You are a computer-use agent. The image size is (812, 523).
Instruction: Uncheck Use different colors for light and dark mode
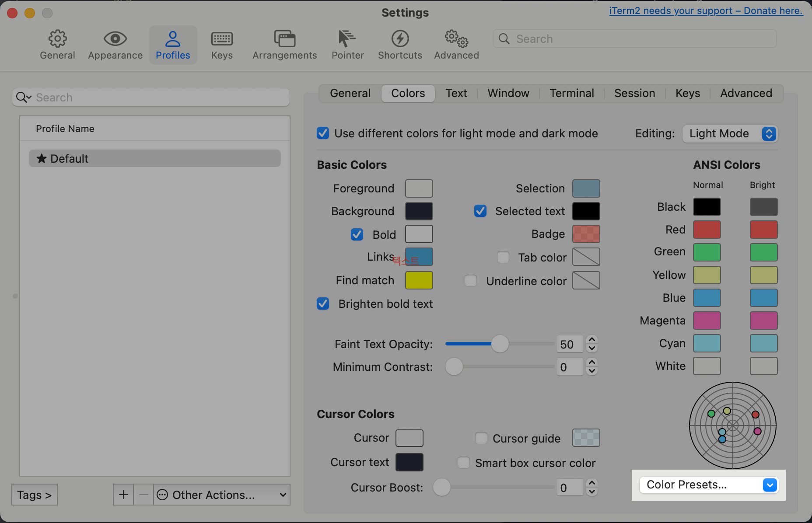click(322, 133)
